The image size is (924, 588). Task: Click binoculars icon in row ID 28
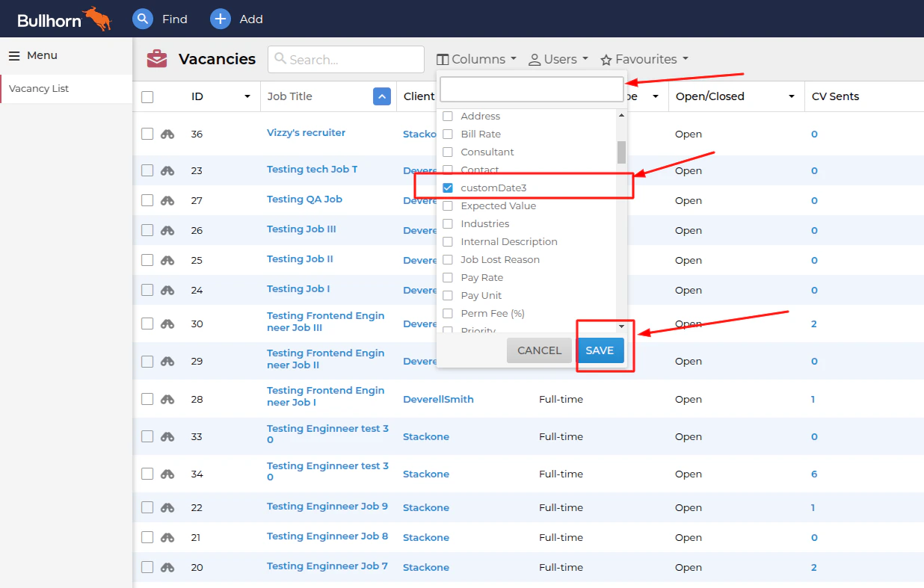coord(167,399)
